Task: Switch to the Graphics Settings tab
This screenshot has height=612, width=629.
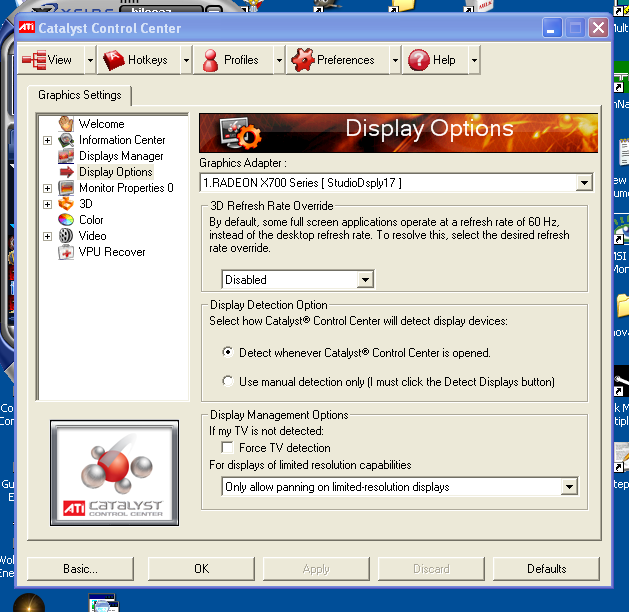Action: pyautogui.click(x=80, y=96)
